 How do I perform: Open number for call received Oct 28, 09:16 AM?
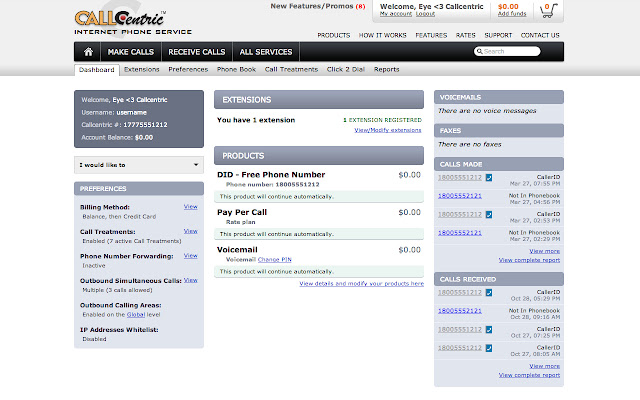click(x=460, y=311)
